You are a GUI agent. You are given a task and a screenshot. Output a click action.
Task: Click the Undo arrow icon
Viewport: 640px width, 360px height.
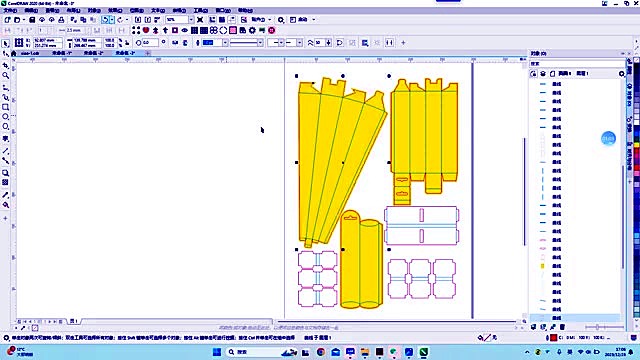(x=105, y=20)
